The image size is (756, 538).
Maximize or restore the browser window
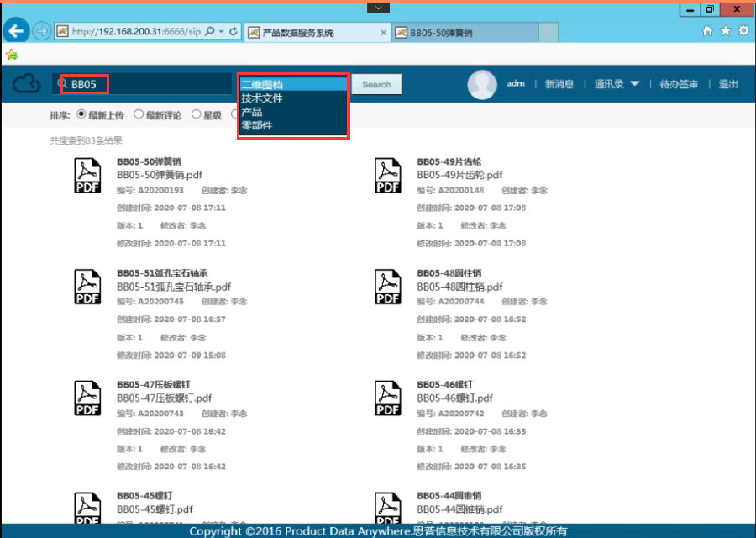[709, 9]
